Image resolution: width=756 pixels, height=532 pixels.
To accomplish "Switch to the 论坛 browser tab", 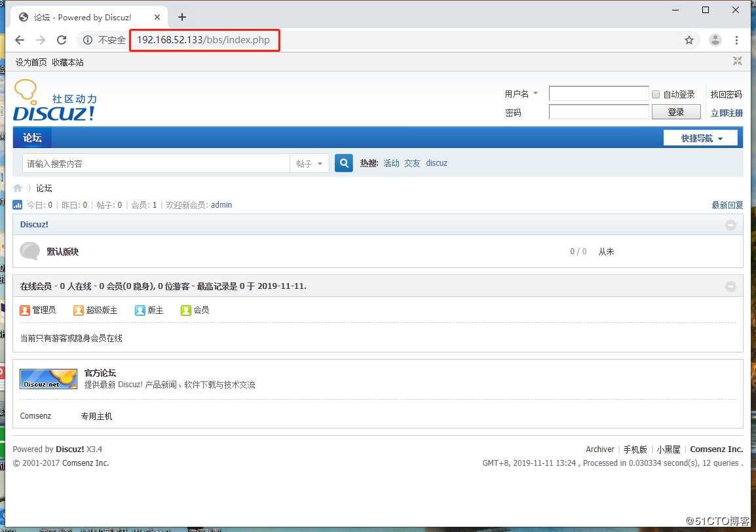I will click(x=89, y=18).
